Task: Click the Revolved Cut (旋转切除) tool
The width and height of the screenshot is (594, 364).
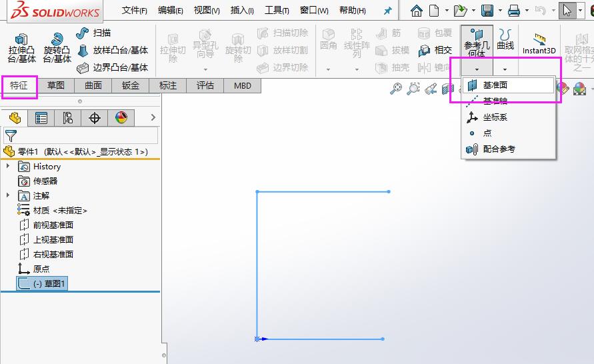Action: point(238,48)
